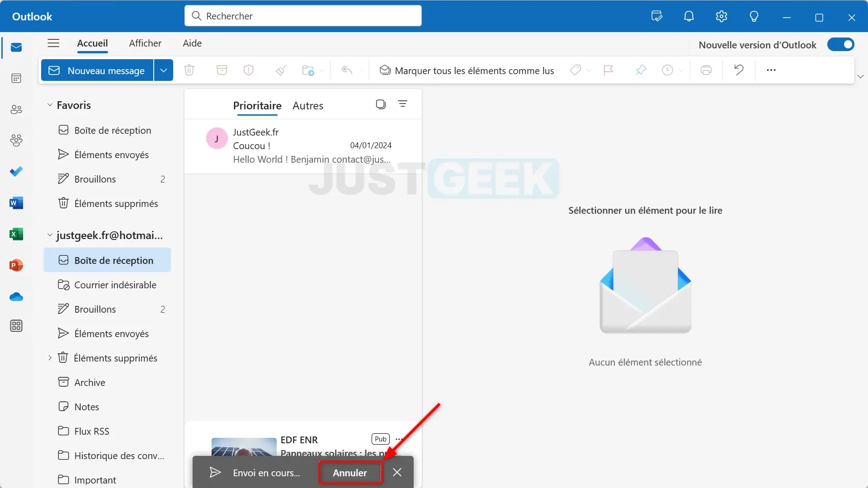Click Annuler to cancel sending

point(350,473)
